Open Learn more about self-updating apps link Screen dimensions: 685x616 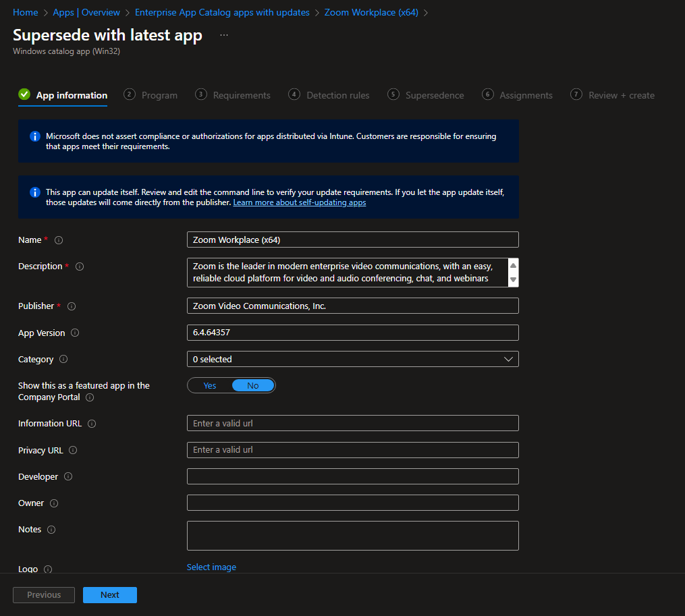[300, 202]
